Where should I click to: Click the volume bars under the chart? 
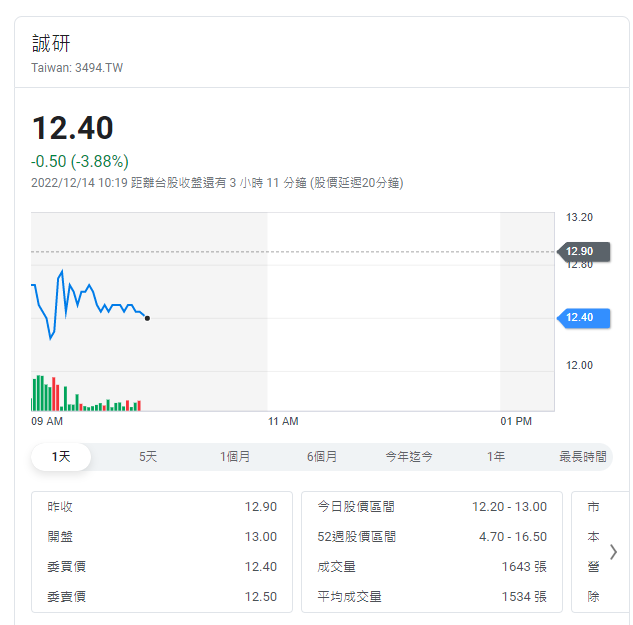tap(85, 398)
